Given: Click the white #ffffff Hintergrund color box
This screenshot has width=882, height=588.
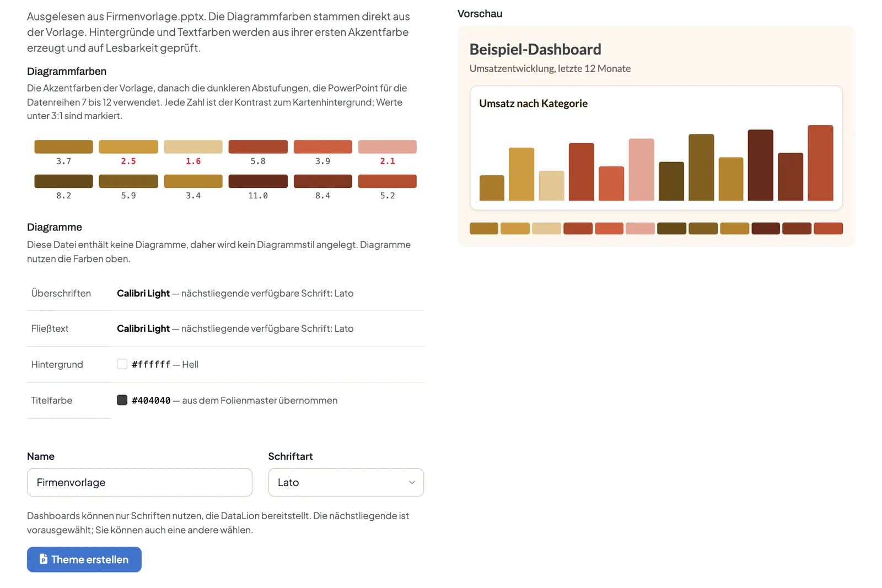Looking at the screenshot, I should click(122, 364).
